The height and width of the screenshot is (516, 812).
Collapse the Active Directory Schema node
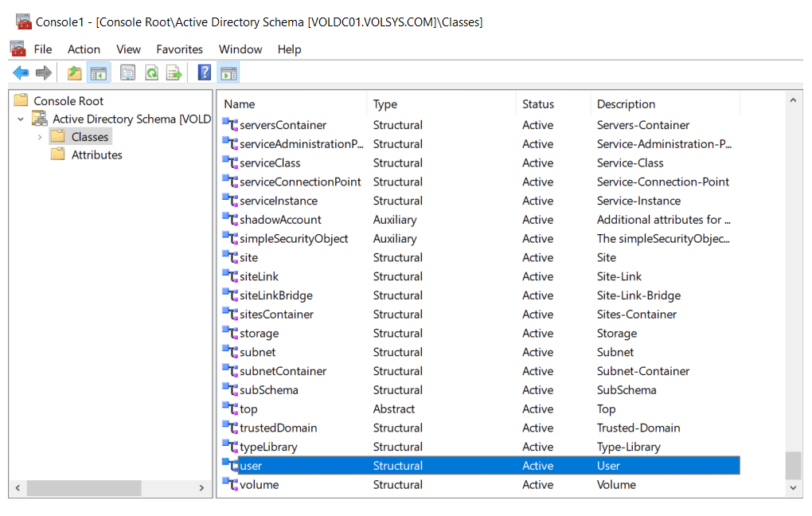click(21, 119)
